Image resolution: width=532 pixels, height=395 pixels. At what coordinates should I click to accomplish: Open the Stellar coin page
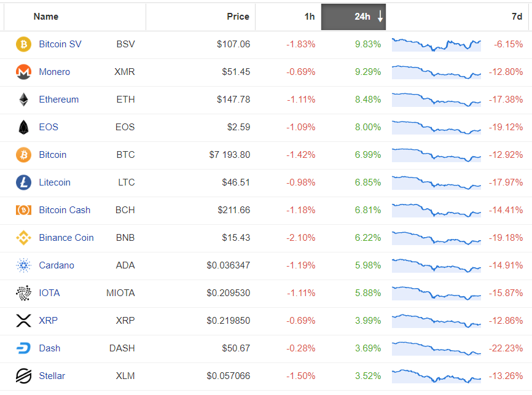pos(52,376)
